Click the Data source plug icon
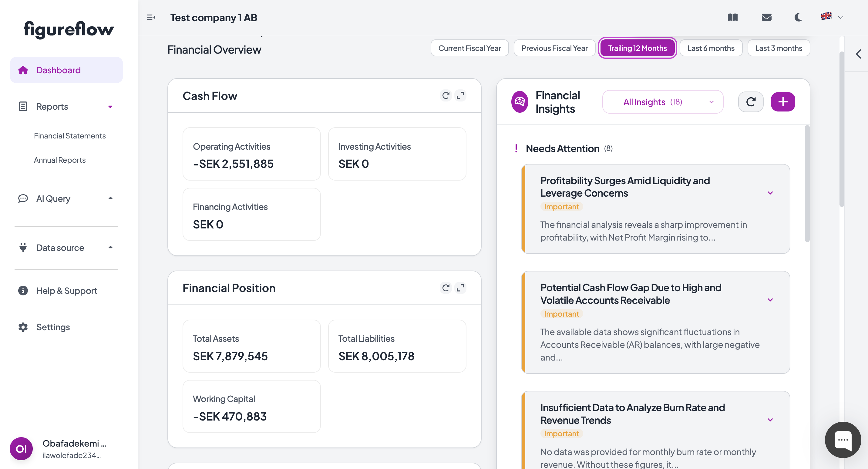This screenshot has width=868, height=469. pos(23,248)
